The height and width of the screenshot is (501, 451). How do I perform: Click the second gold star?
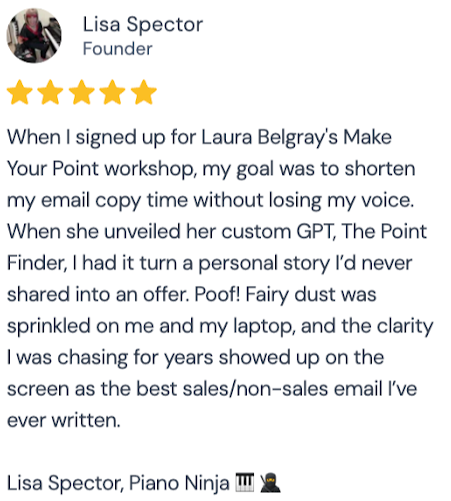coord(50,92)
